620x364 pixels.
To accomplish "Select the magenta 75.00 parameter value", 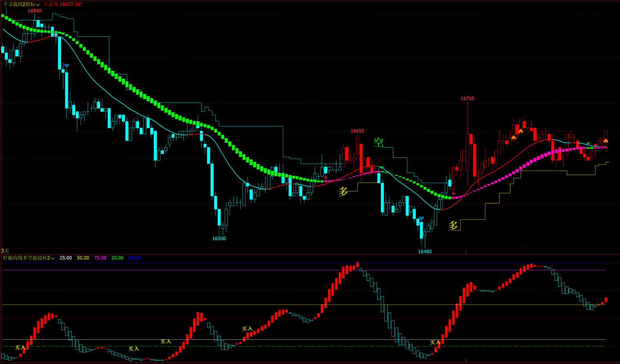I will tap(100, 258).
